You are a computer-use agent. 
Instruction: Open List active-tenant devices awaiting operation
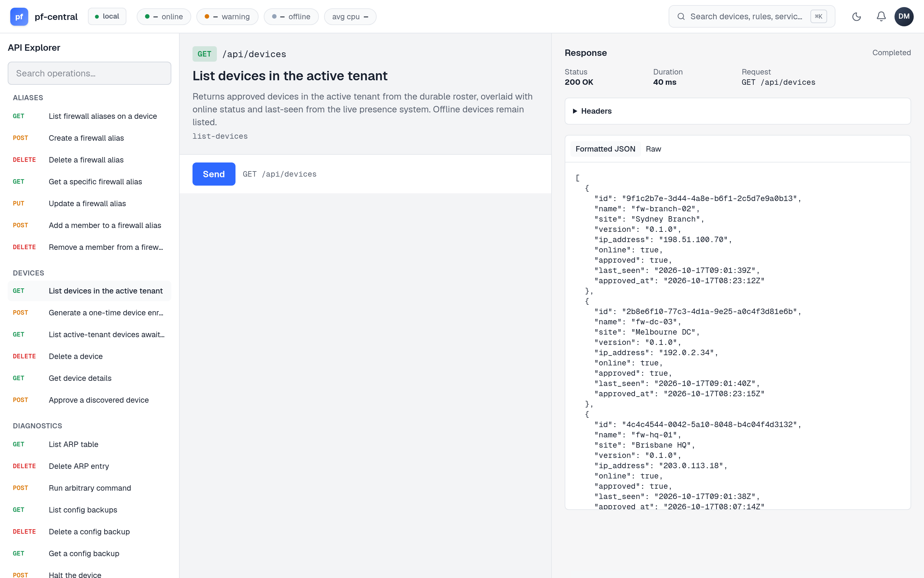tap(89, 335)
